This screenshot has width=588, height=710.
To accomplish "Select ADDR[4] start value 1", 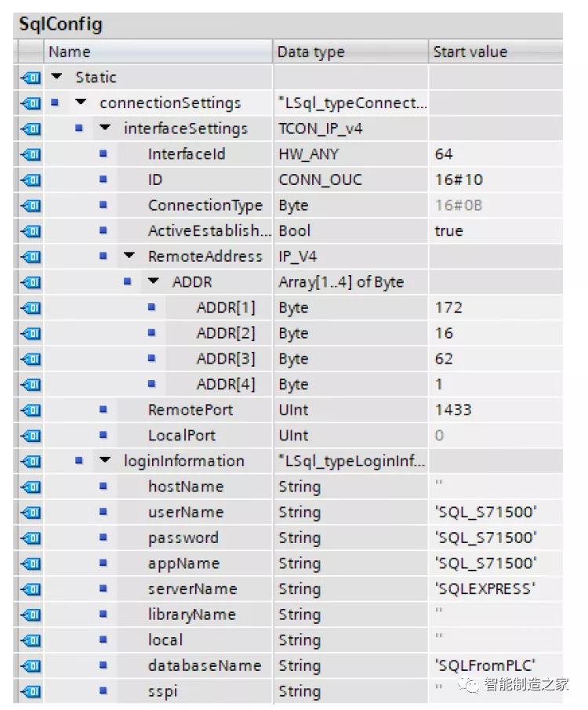I will pyautogui.click(x=495, y=385).
